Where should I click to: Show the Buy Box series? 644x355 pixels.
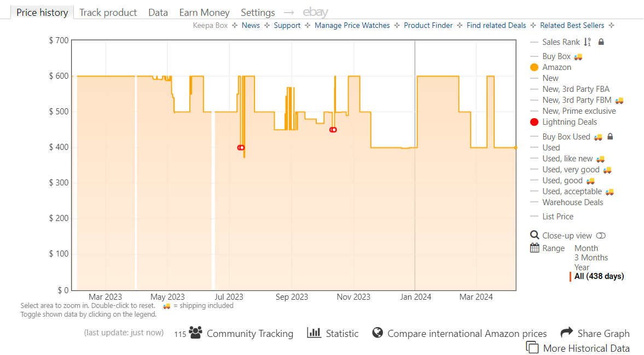tap(556, 56)
